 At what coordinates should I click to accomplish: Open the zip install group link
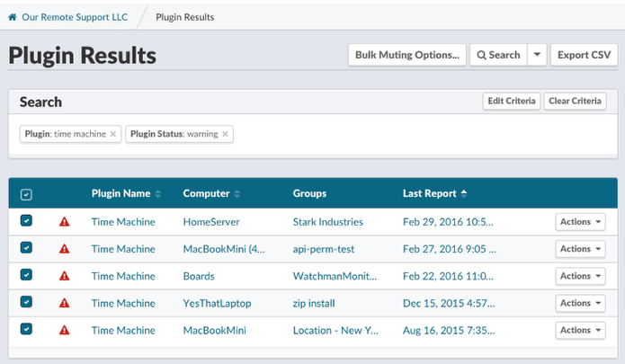coord(314,303)
